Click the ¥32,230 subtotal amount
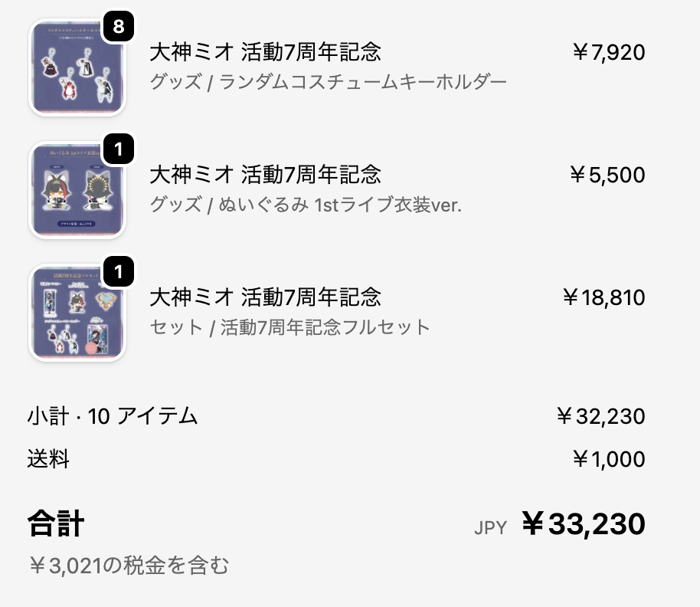 tap(600, 417)
